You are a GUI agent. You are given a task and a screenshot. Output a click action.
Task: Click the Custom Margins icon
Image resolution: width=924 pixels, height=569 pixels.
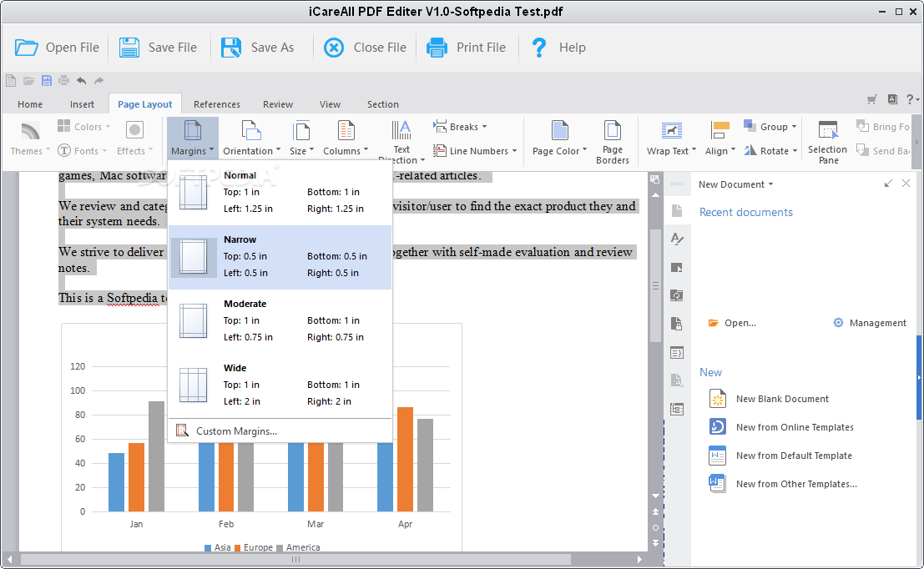click(181, 431)
